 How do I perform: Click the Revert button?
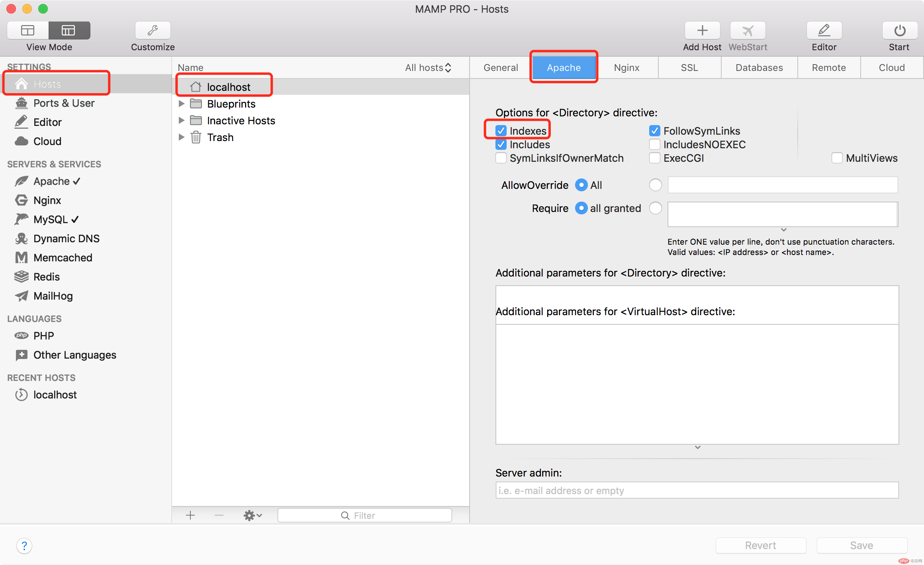pos(761,545)
